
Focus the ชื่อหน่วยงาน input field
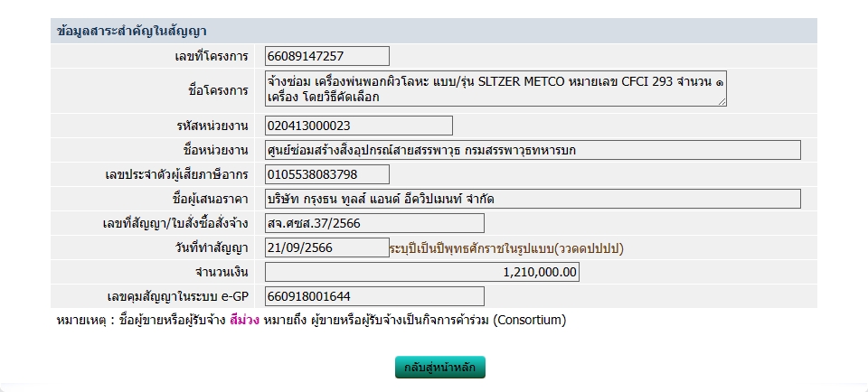533,150
